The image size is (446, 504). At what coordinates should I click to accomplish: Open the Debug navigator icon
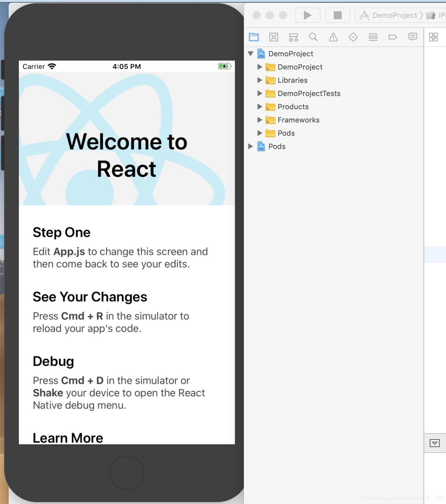click(373, 37)
